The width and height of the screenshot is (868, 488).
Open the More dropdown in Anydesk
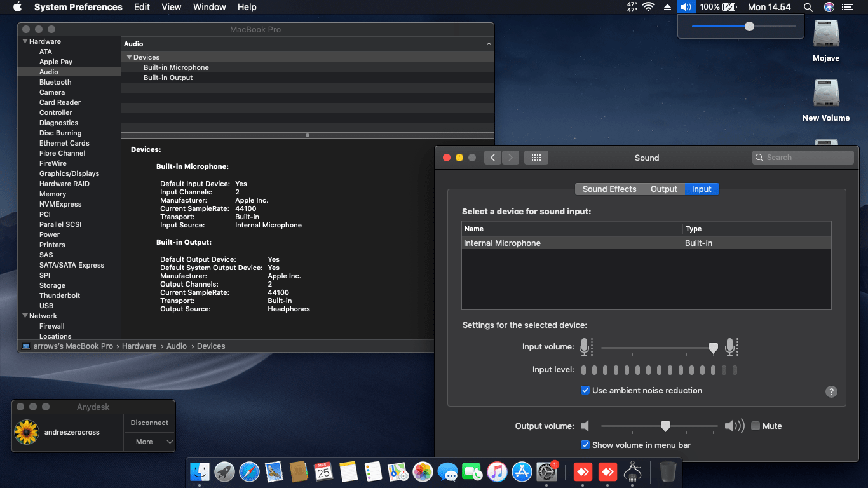(x=149, y=442)
